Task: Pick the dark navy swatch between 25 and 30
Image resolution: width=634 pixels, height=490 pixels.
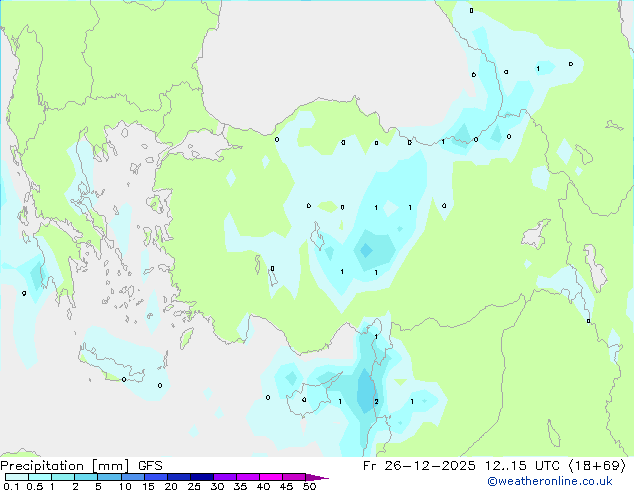Action: coord(201,477)
